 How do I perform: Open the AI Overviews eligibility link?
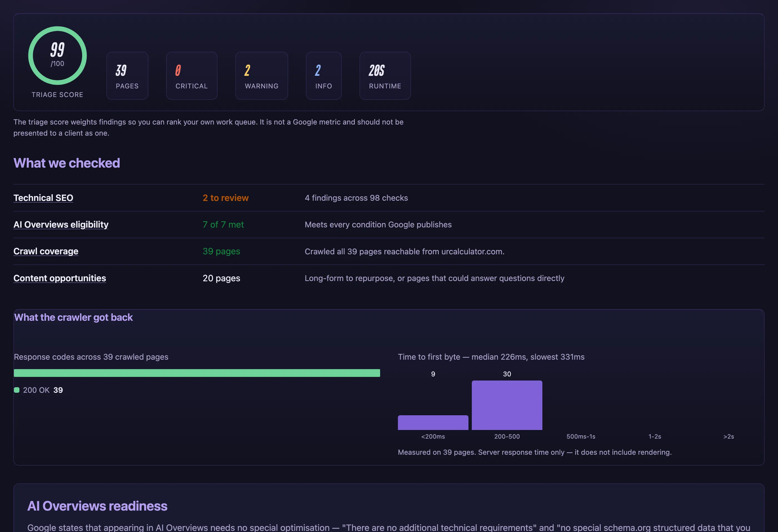coord(61,225)
